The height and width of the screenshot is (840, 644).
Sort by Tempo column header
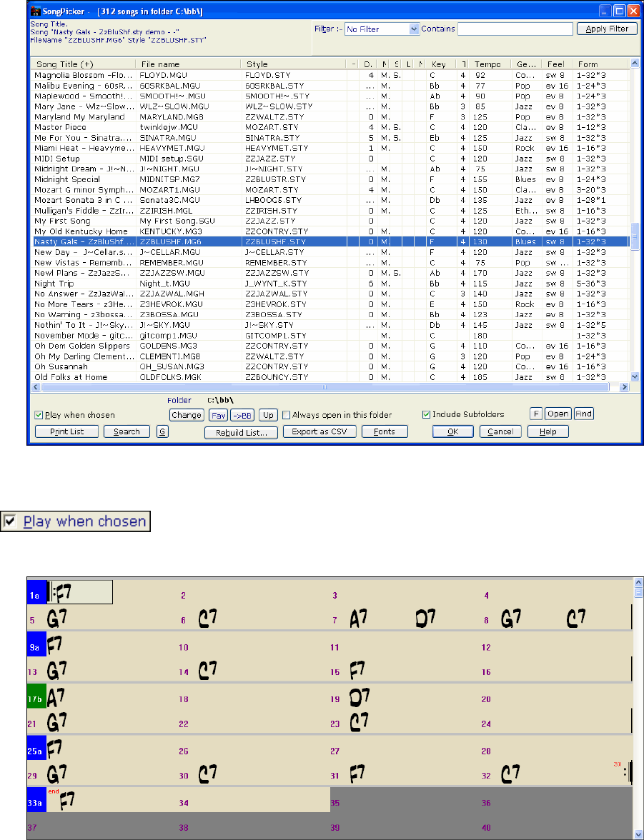coord(490,64)
